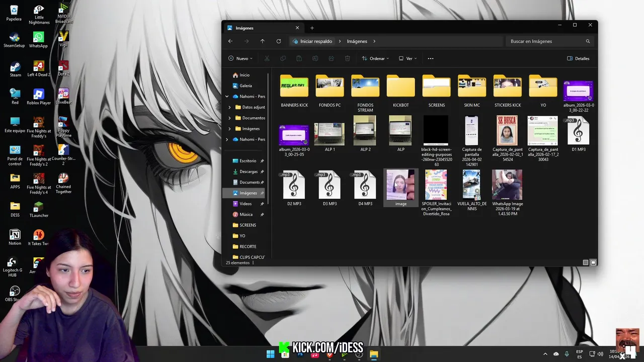Select the Chained Together desktop icon
This screenshot has width=644, height=362.
tap(63, 184)
